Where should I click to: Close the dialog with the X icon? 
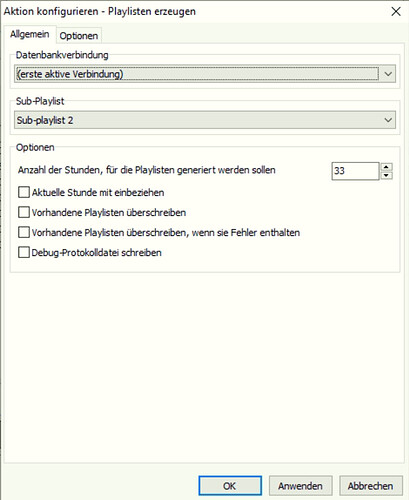tap(396, 12)
